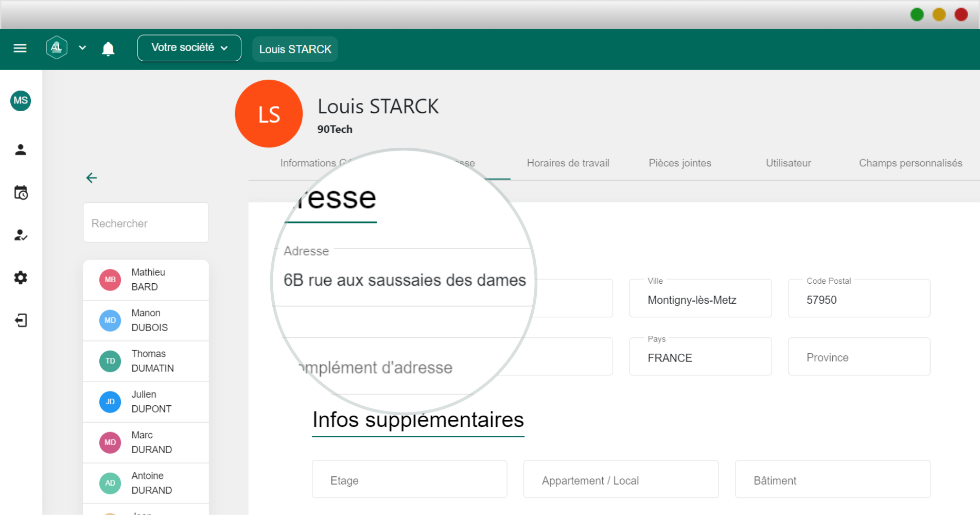Select Antoine DURAND in the employee list
Screen dimensions: 980x515
click(x=146, y=483)
